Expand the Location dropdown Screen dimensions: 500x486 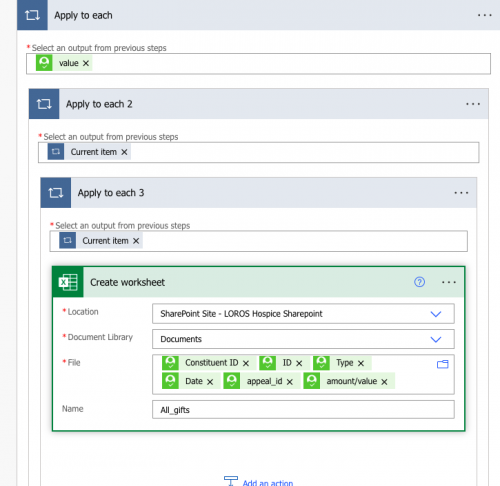click(436, 314)
